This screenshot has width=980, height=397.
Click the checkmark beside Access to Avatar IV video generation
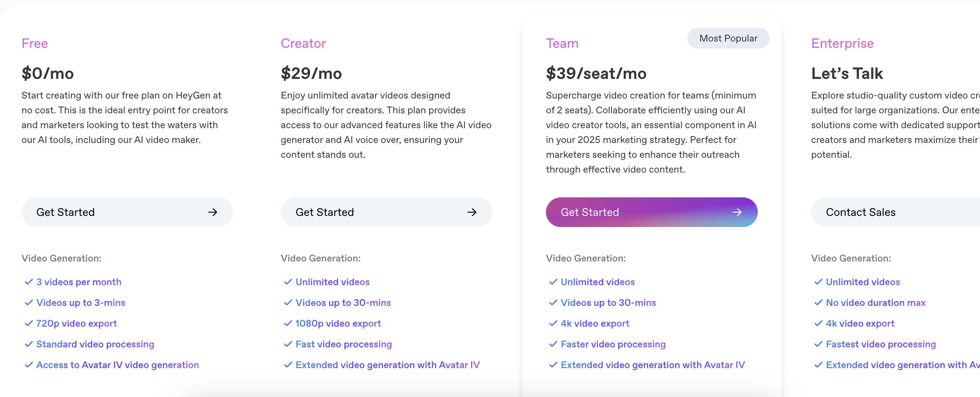coord(29,365)
